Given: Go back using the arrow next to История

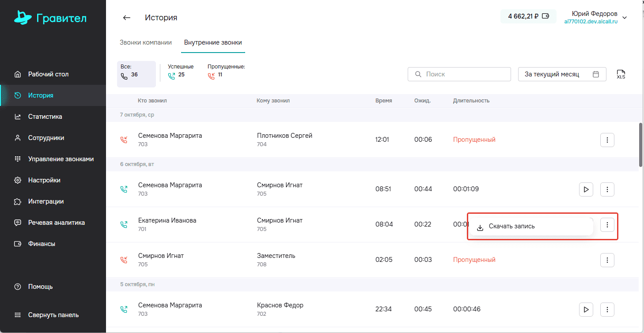Looking at the screenshot, I should coord(127,18).
